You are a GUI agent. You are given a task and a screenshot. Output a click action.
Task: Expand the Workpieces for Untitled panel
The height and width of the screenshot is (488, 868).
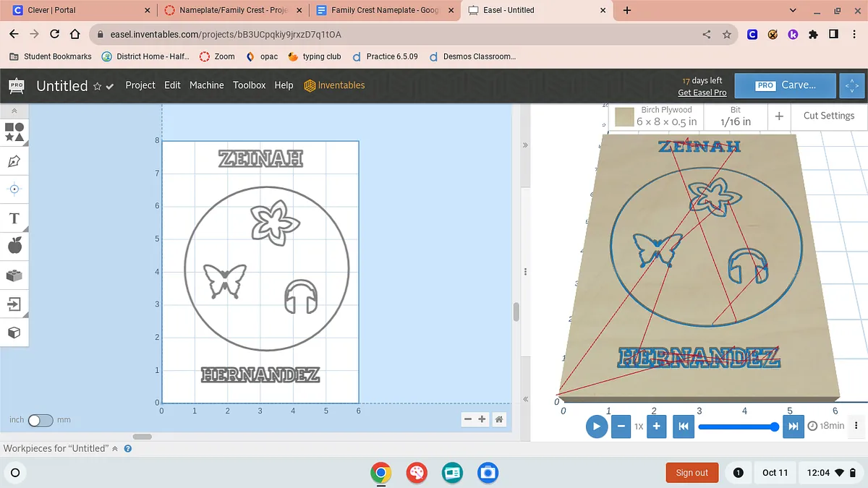[114, 448]
